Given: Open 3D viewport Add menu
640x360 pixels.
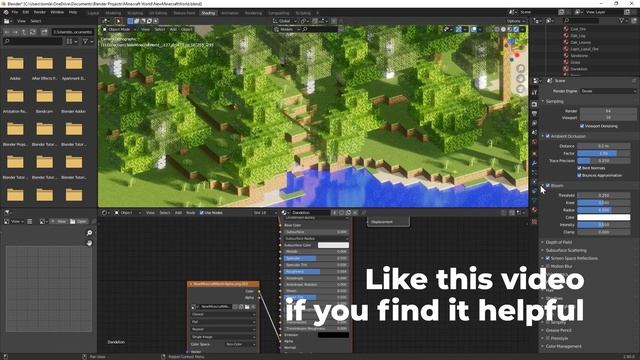Looking at the screenshot, I should [173, 29].
